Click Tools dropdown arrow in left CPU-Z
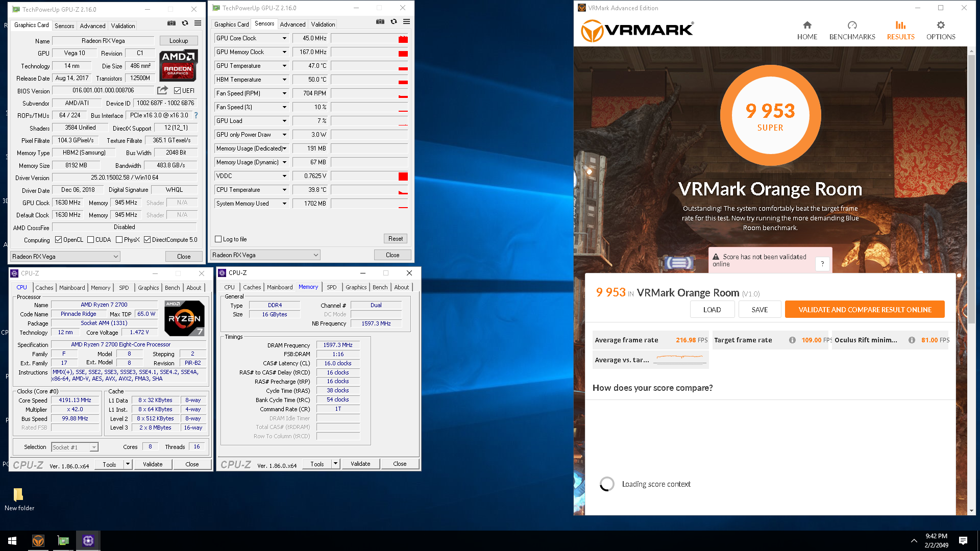The height and width of the screenshot is (551, 980). pyautogui.click(x=128, y=464)
